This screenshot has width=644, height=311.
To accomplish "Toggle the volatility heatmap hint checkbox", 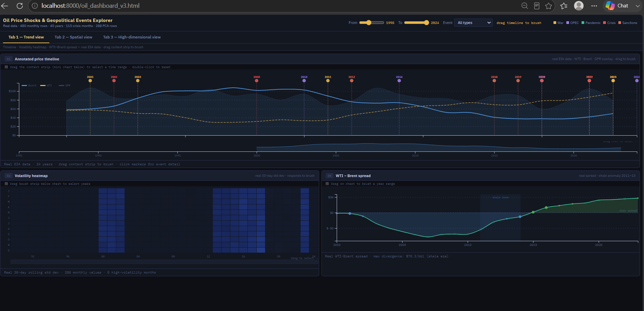I will pyautogui.click(x=6, y=184).
